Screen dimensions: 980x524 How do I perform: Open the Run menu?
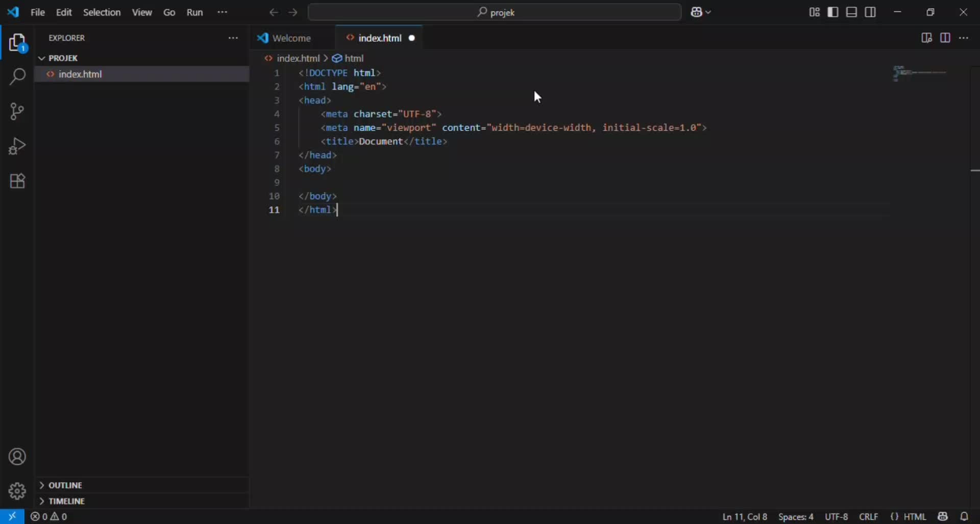pyautogui.click(x=195, y=12)
